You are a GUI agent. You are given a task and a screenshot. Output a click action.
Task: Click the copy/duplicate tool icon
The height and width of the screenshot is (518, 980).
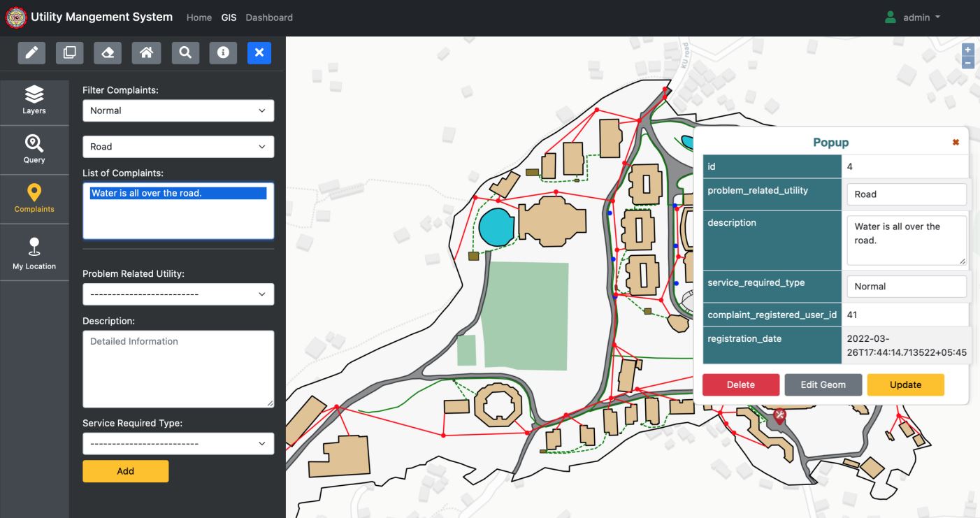(69, 53)
